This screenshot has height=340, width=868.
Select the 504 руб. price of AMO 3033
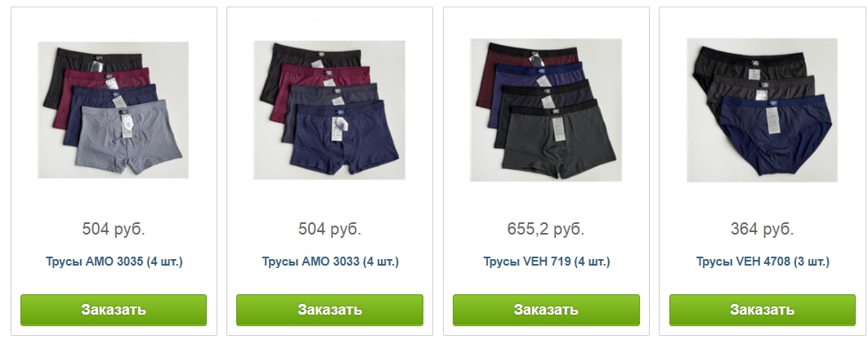coord(329,229)
